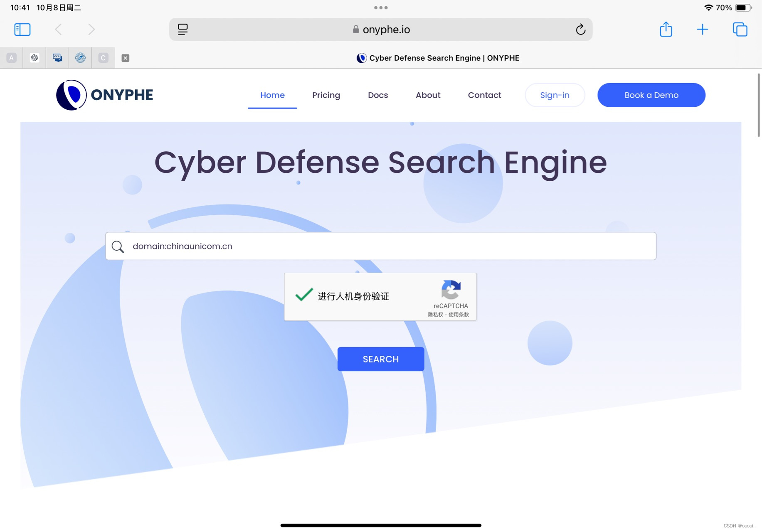Open page reader format menu icon
The image size is (762, 532).
[183, 30]
